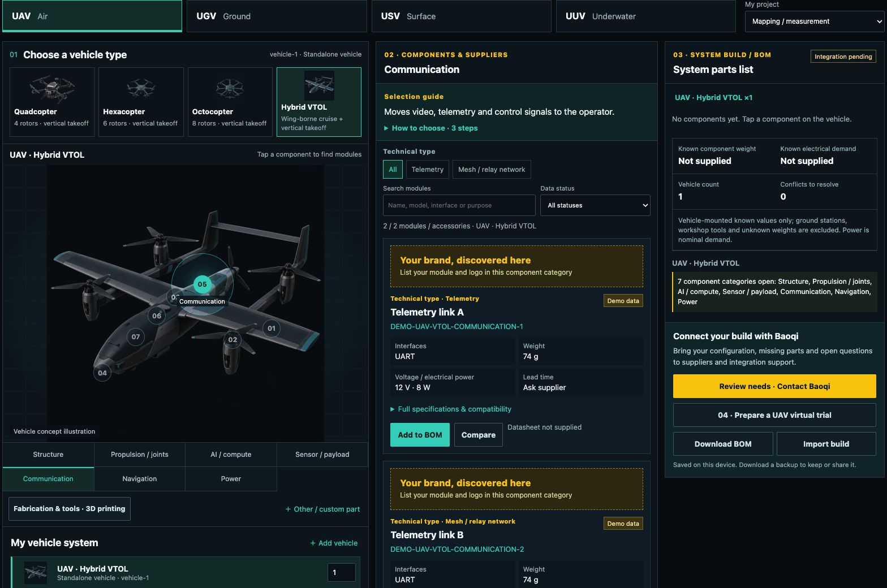Select the Sensor / payload category
The height and width of the screenshot is (588, 887).
pos(322,455)
